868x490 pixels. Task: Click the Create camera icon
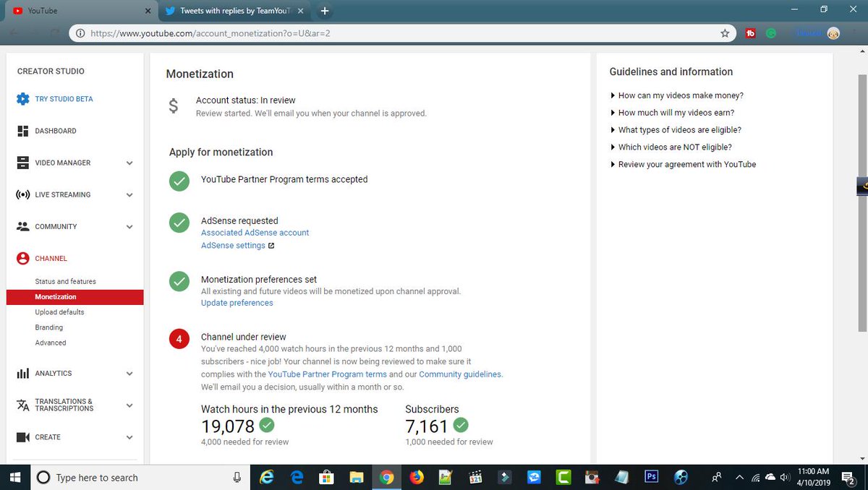point(22,437)
